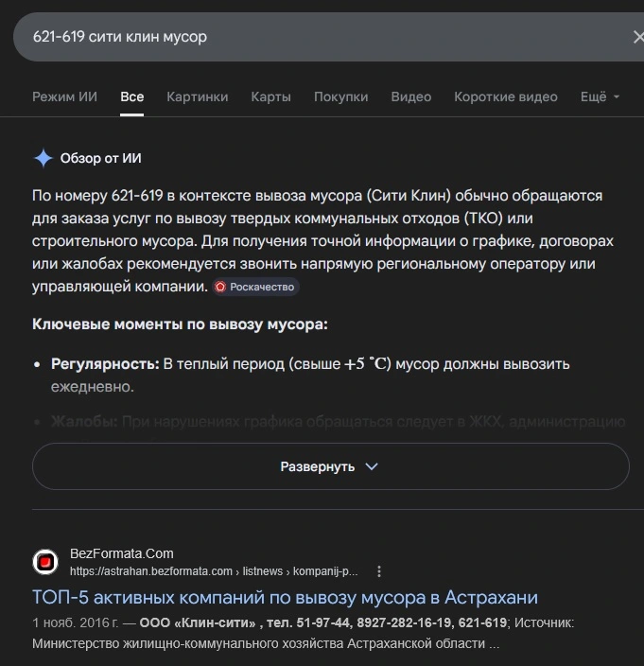Expand the AI overview with Развернуть
This screenshot has width=644, height=666.
tap(331, 466)
